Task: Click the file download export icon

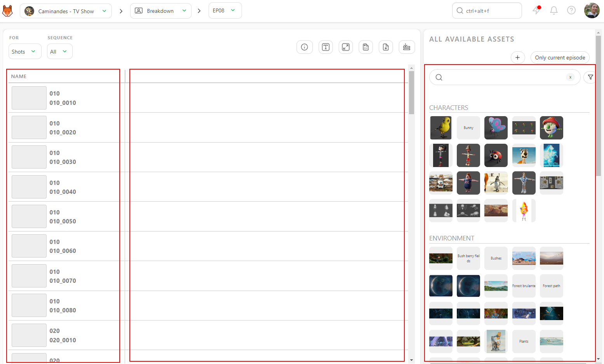Action: (386, 47)
